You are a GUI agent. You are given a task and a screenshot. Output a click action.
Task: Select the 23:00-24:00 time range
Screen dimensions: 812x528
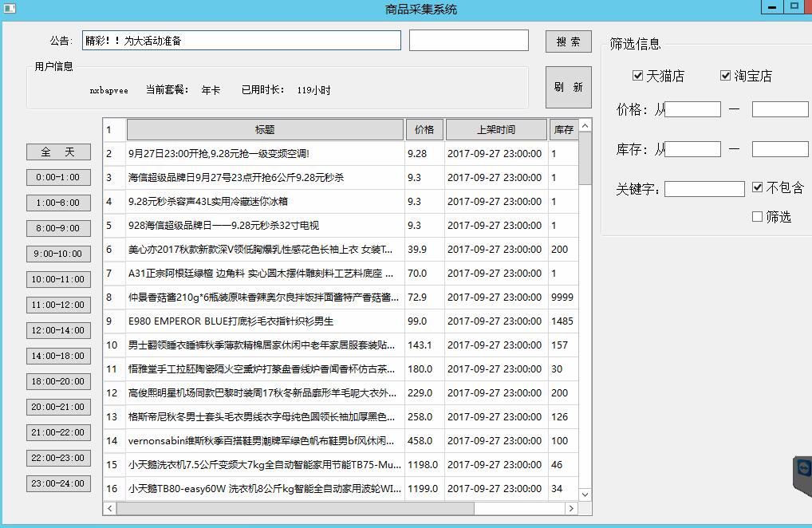(58, 483)
